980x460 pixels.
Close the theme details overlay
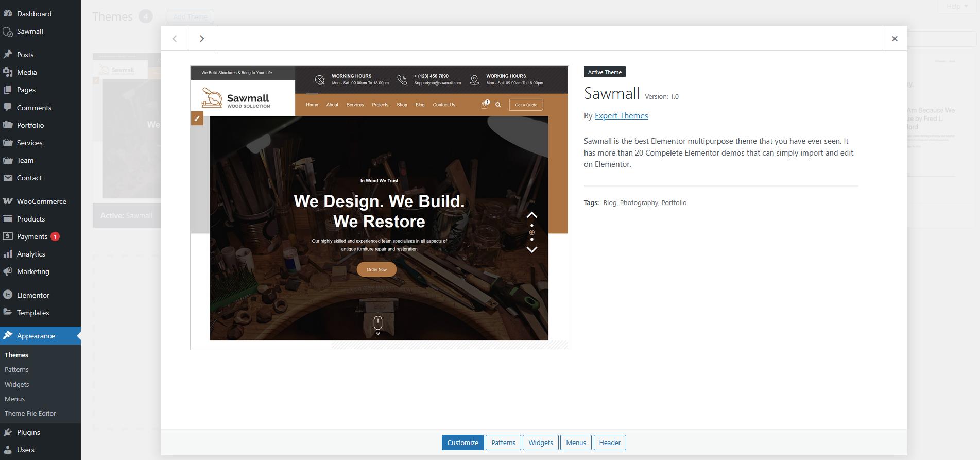click(895, 39)
